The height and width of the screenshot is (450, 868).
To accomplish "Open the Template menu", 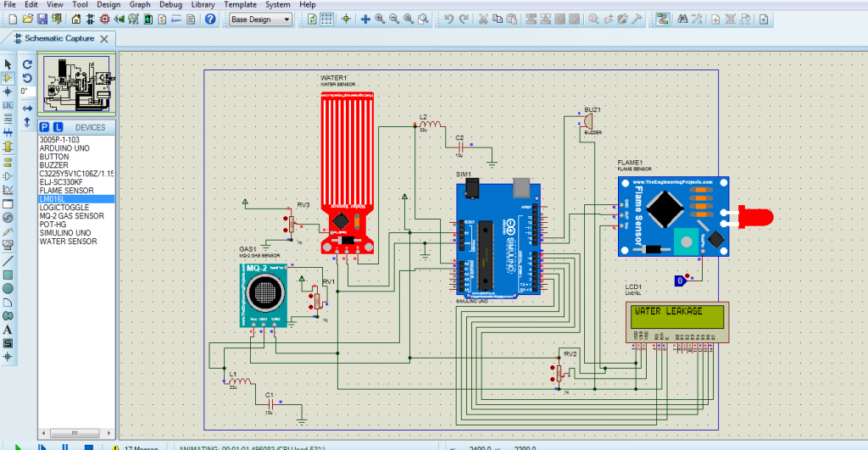I will tap(240, 4).
